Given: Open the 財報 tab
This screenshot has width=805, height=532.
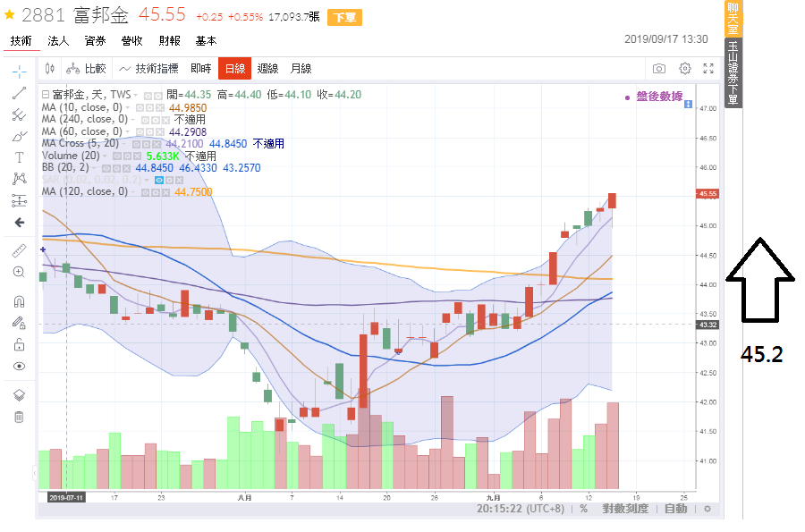Looking at the screenshot, I should click(169, 40).
